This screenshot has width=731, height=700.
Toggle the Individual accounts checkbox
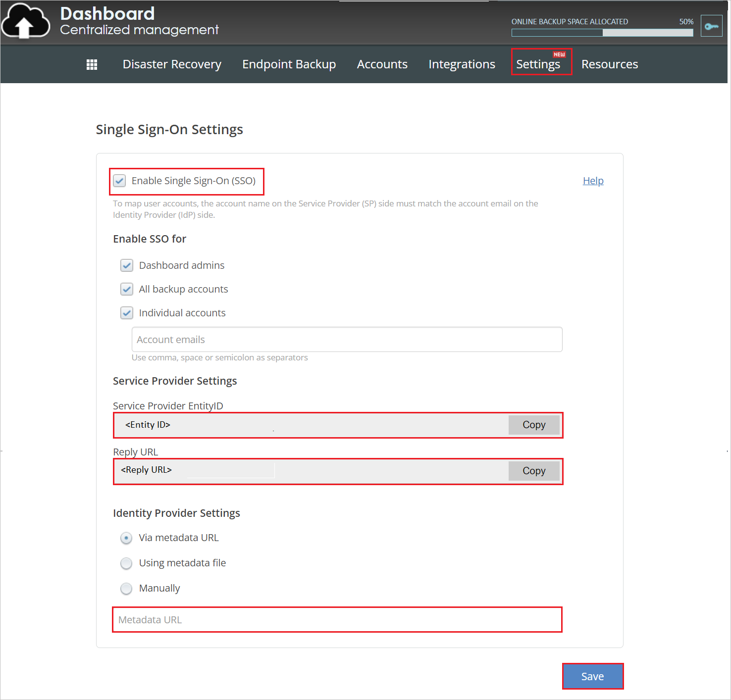(x=127, y=313)
